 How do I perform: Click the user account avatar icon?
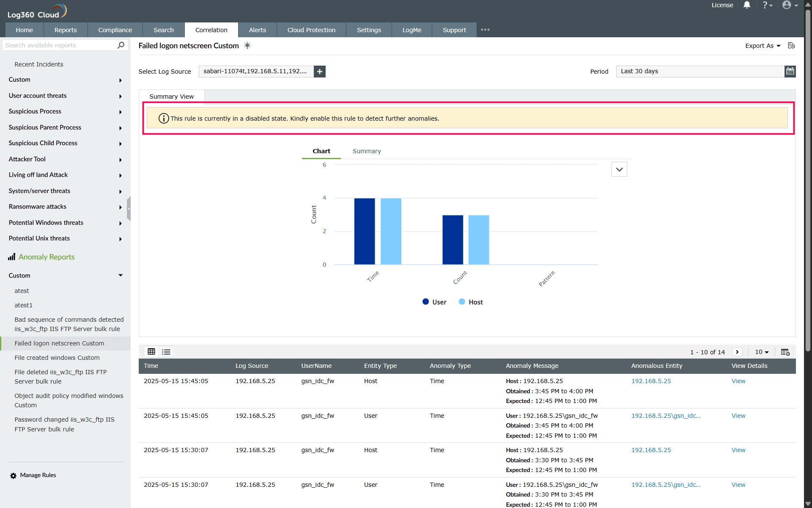(x=787, y=5)
